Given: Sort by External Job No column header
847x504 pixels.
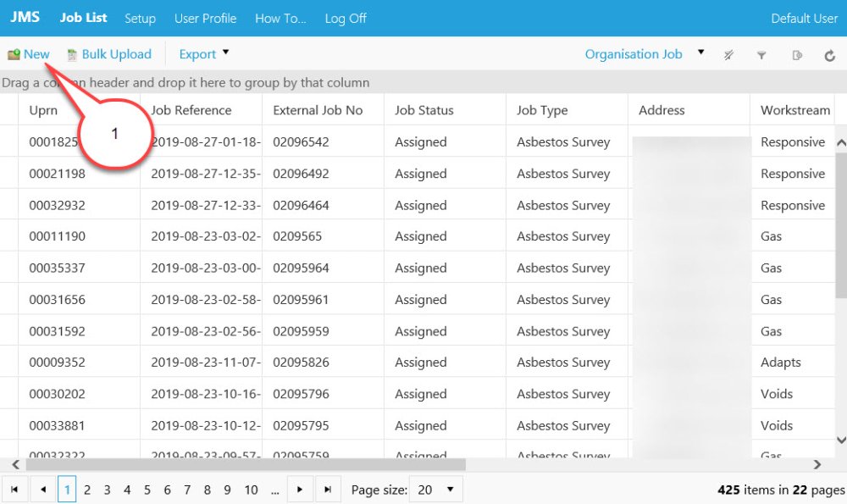Looking at the screenshot, I should 318,110.
